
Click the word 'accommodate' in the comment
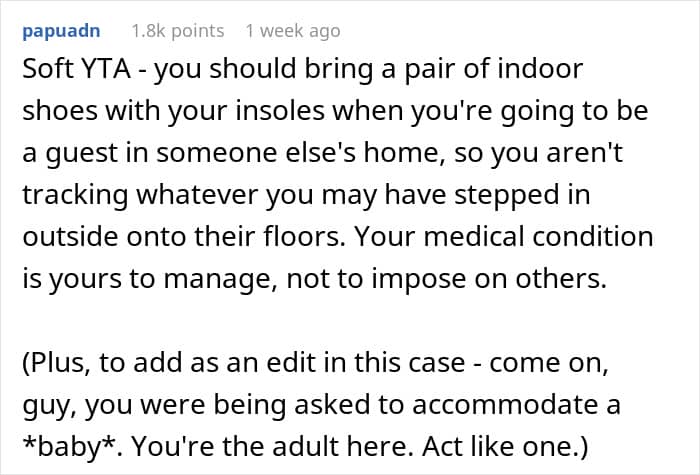tap(521, 405)
